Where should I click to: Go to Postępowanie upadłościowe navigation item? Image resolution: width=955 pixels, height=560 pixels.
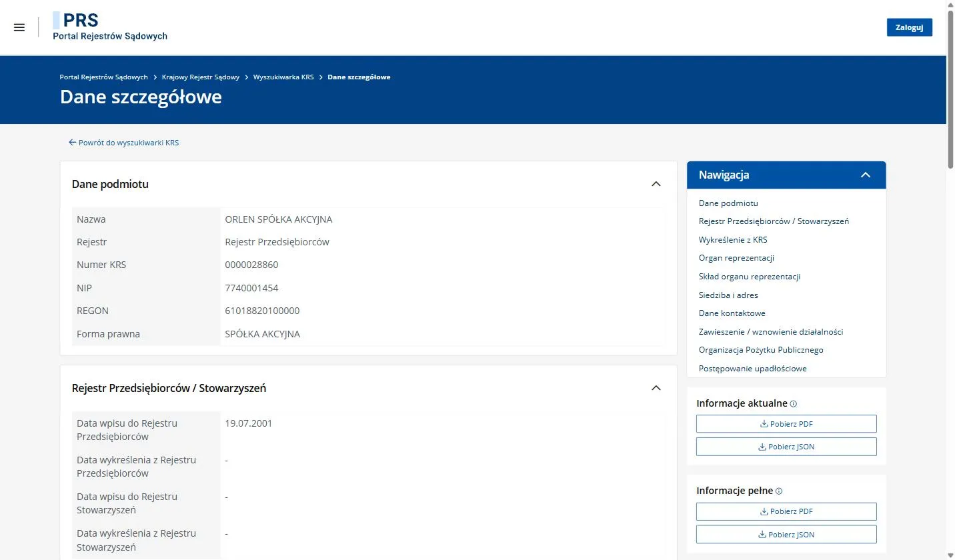tap(753, 369)
